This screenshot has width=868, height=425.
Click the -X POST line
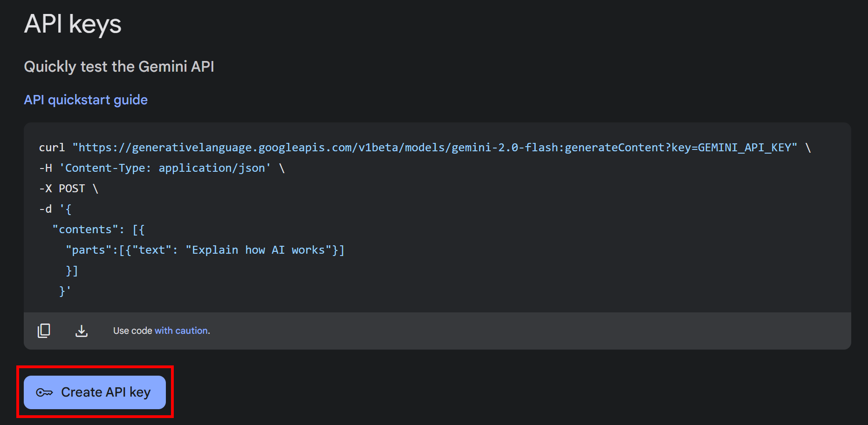[68, 188]
